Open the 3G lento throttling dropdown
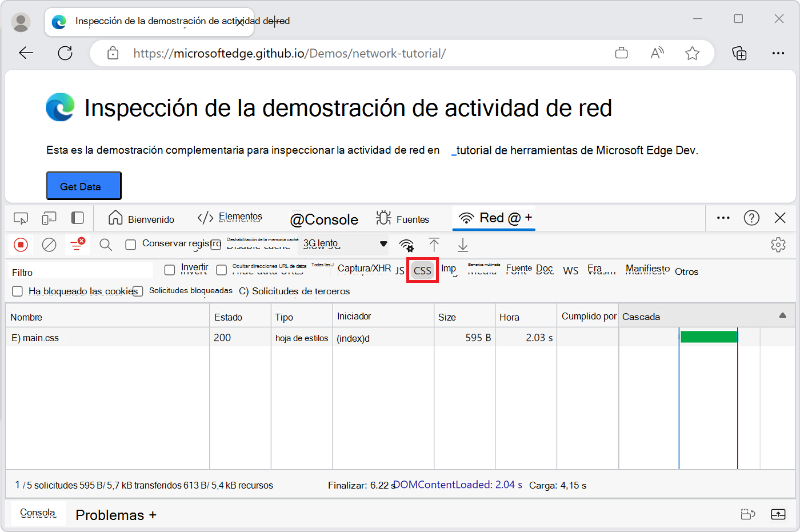The height and width of the screenshot is (532, 800). (343, 244)
